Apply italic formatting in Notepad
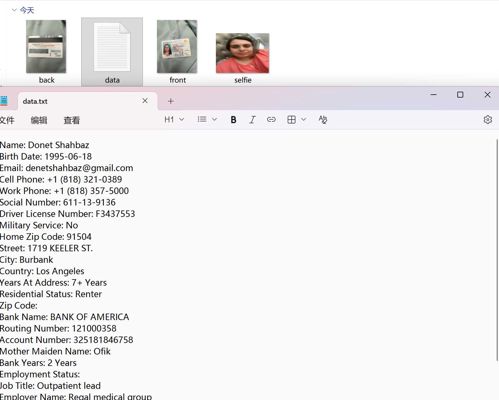The height and width of the screenshot is (400, 499). click(252, 120)
